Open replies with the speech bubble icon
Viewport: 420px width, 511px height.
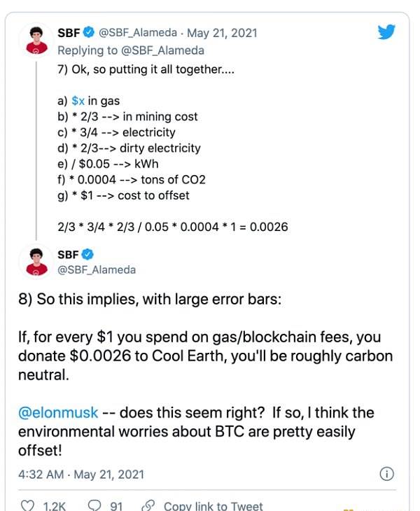(x=94, y=505)
